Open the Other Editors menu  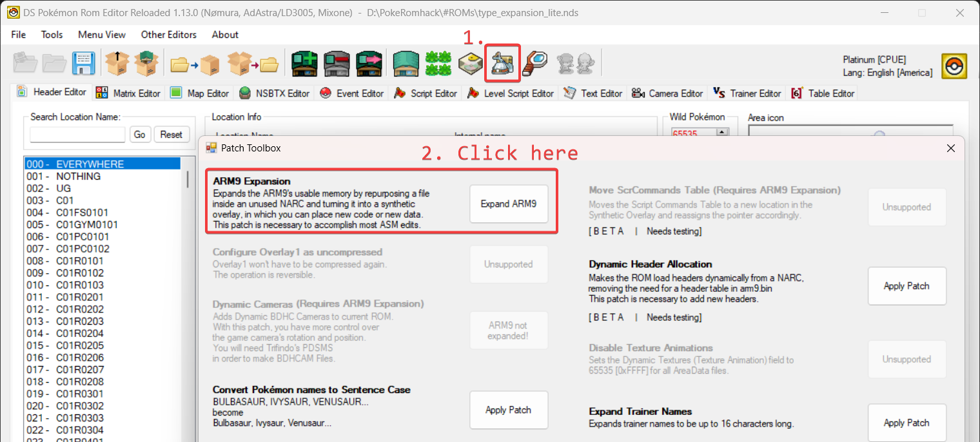tap(169, 35)
